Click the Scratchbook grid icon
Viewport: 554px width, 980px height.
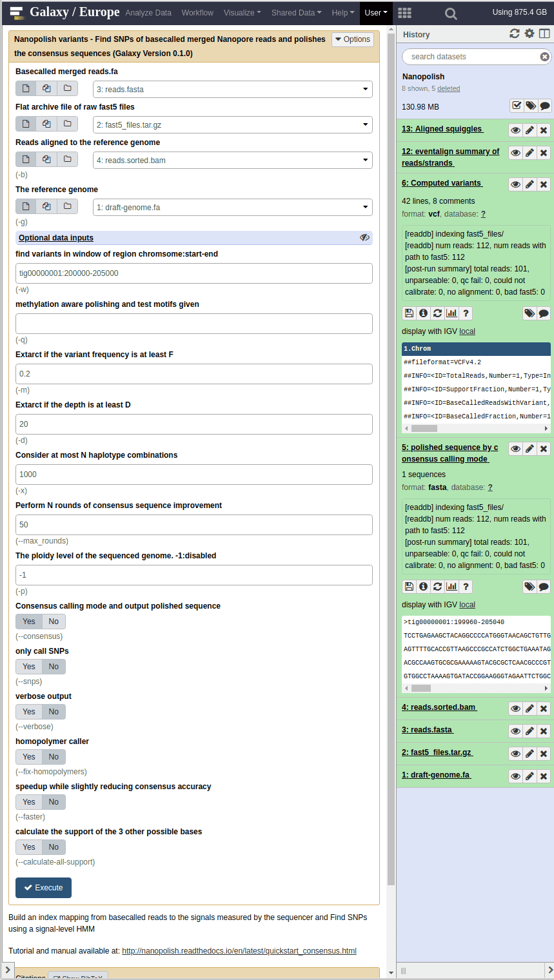(404, 13)
